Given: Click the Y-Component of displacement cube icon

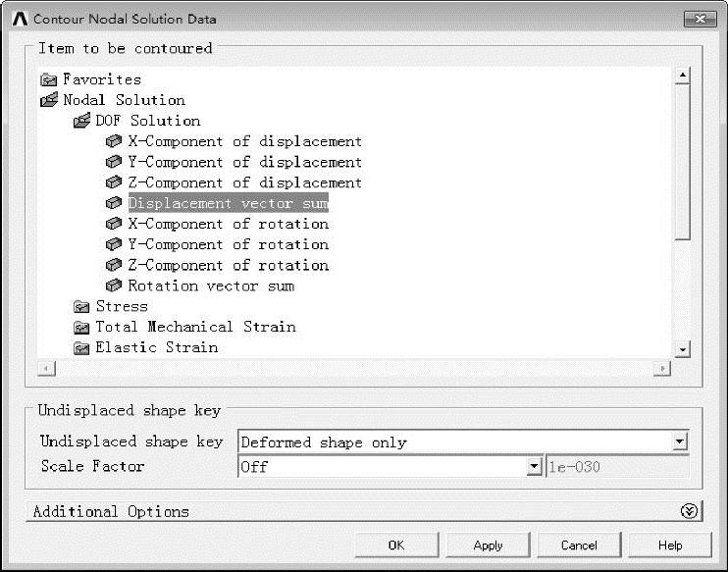Looking at the screenshot, I should 114,162.
